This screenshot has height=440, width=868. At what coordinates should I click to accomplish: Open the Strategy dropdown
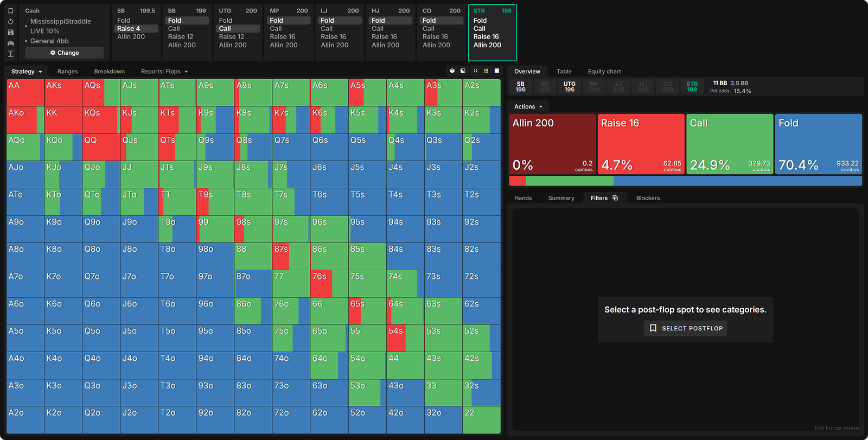click(27, 72)
